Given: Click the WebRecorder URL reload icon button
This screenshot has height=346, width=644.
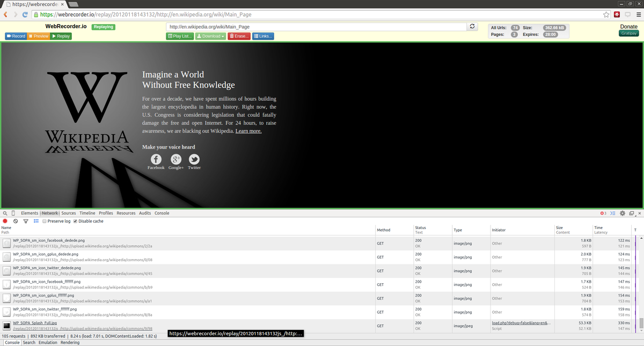Looking at the screenshot, I should click(x=472, y=26).
